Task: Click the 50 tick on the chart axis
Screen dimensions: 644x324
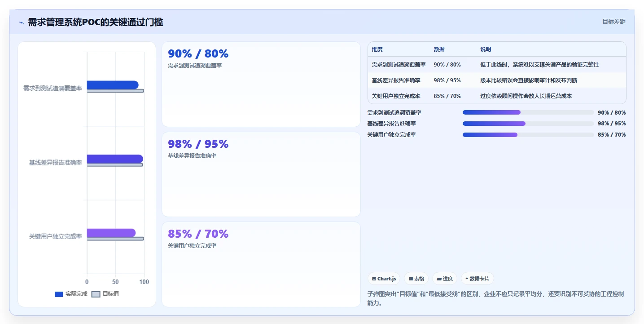Action: [x=115, y=282]
